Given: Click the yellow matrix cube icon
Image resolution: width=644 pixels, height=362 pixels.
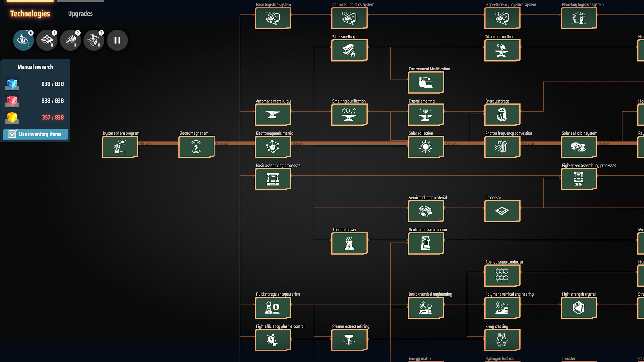Looking at the screenshot, I should [x=12, y=117].
